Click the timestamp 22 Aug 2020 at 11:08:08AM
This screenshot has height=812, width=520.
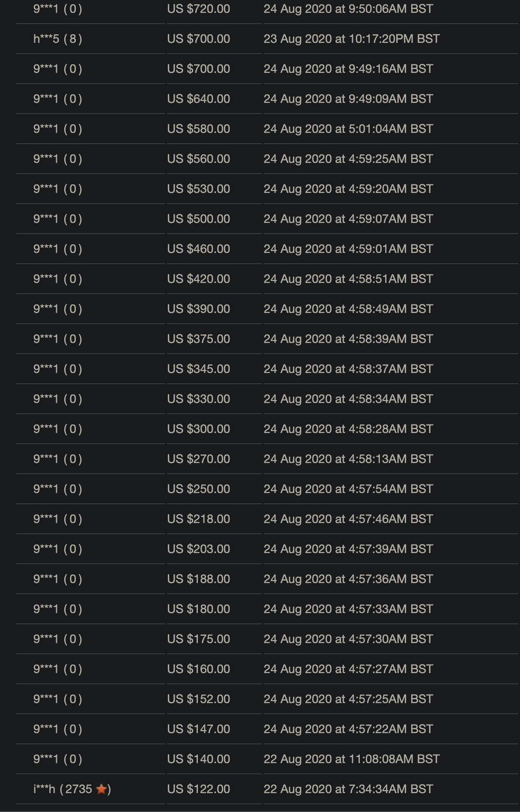352,759
